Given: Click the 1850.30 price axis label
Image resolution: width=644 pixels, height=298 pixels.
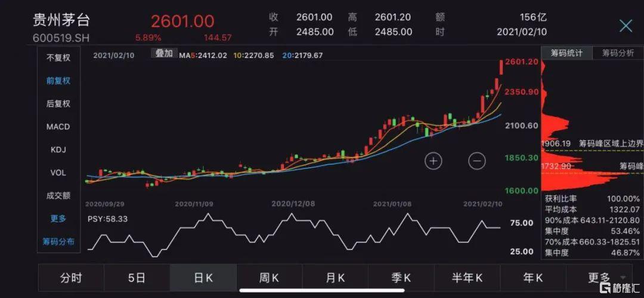Looking at the screenshot, I should coord(522,158).
